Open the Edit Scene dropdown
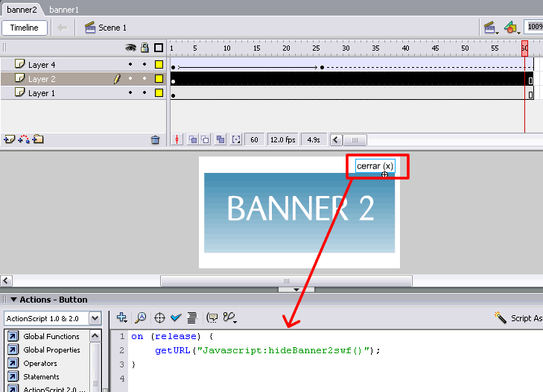The image size is (543, 392). coord(491,28)
